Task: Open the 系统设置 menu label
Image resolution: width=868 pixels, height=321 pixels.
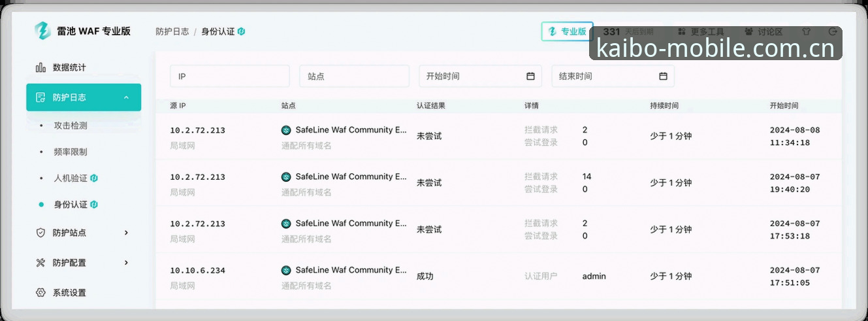Action: click(x=69, y=293)
